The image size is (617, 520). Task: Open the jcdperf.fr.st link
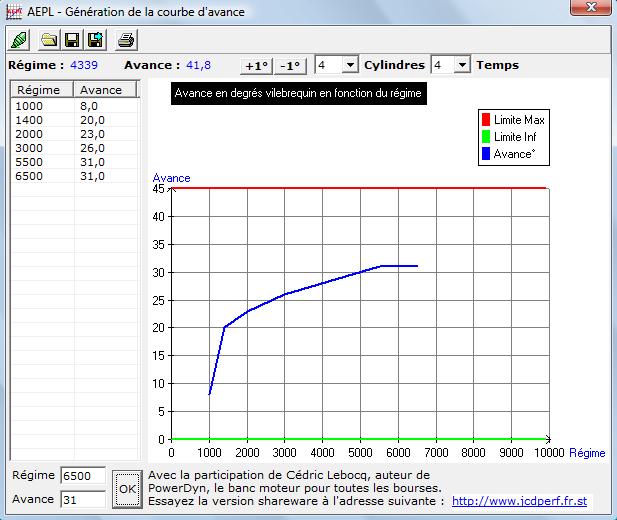click(519, 500)
